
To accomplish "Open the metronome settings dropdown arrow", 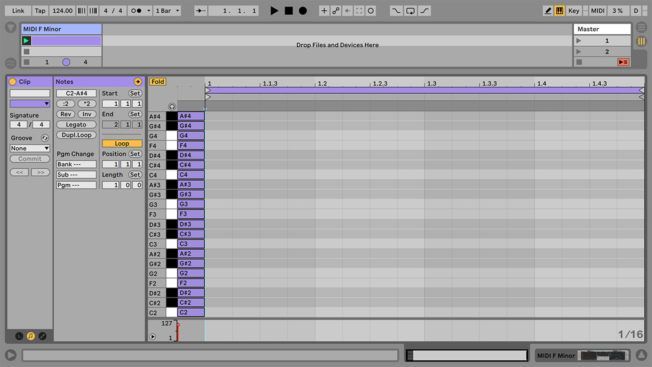I will (148, 11).
